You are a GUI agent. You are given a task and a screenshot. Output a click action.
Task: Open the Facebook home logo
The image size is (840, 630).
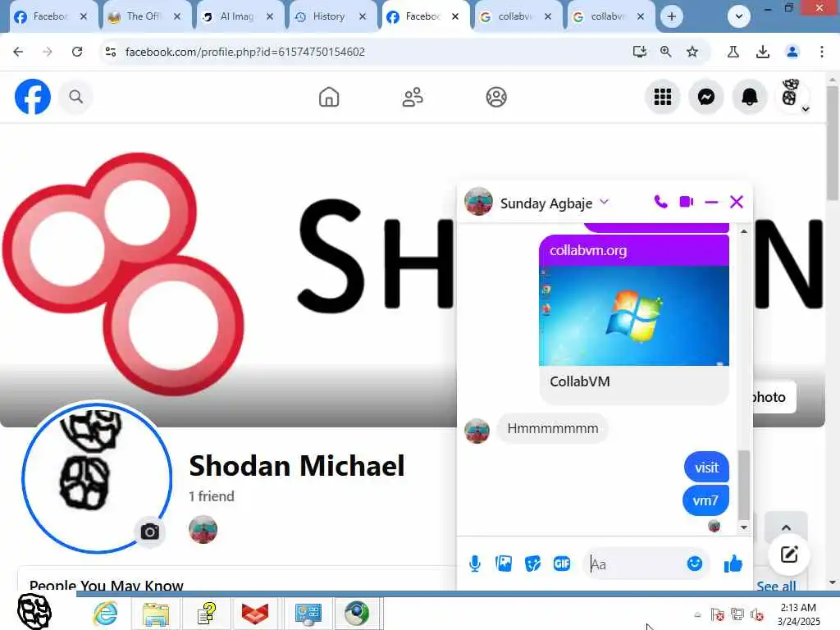point(33,97)
